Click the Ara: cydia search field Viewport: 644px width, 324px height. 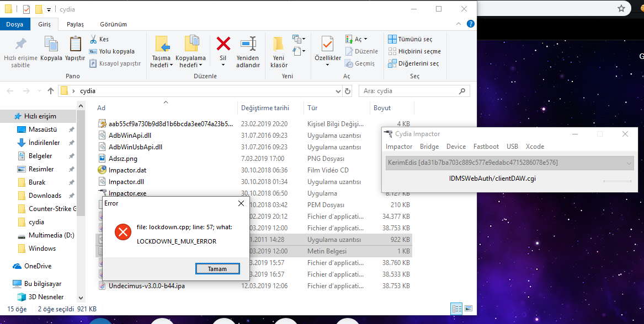(414, 91)
